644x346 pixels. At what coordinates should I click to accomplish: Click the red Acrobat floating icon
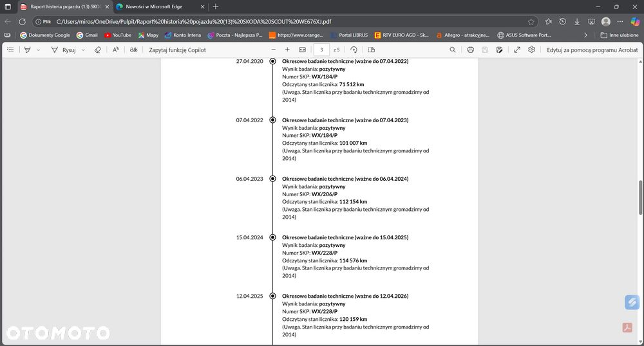(627, 327)
